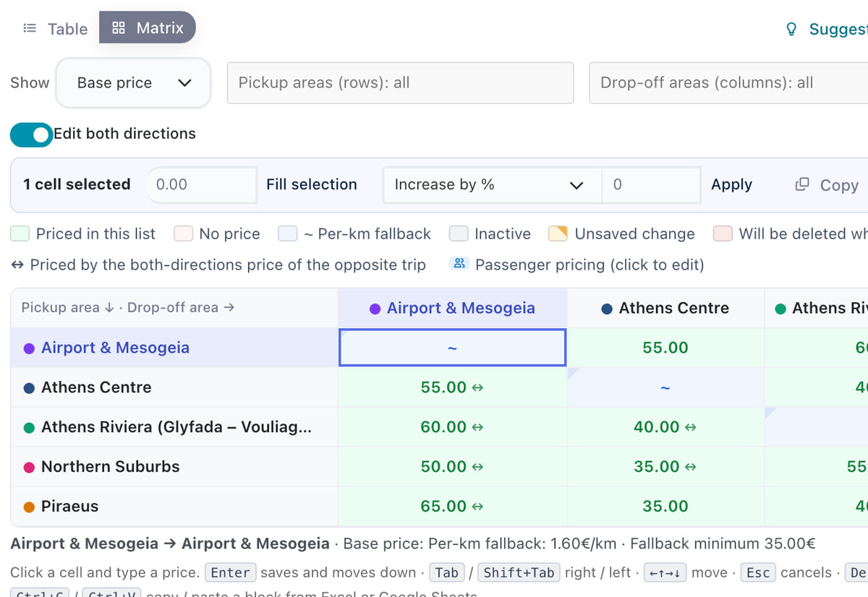The width and height of the screenshot is (868, 597).
Task: Click the Suggest lightbulb icon
Action: click(791, 29)
